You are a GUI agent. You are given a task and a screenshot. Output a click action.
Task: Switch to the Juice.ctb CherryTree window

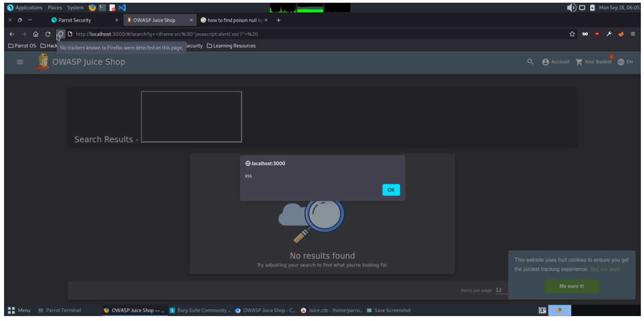point(332,310)
